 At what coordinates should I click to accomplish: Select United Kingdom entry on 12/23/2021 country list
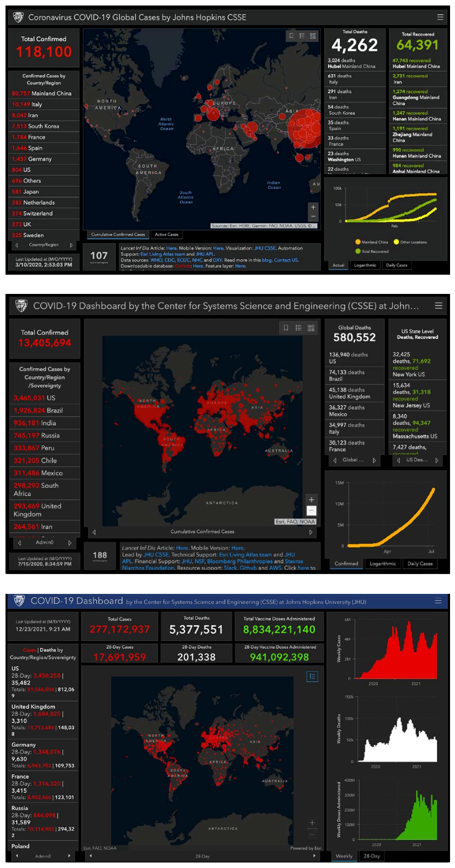click(x=43, y=720)
